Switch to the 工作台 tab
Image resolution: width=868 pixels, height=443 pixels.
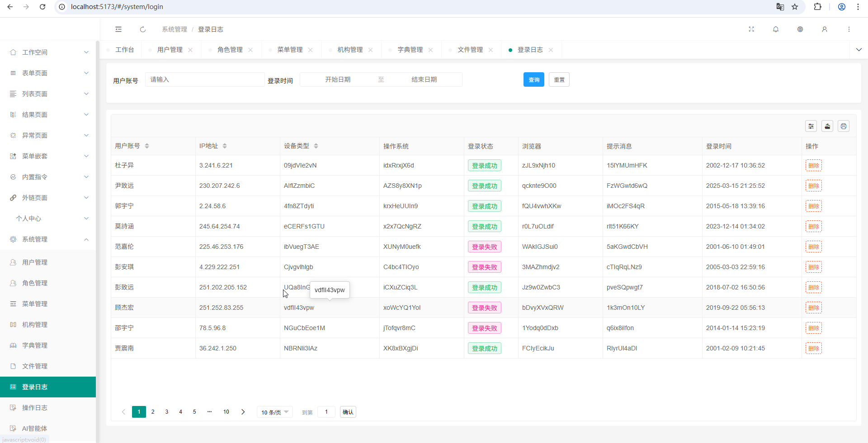click(124, 50)
